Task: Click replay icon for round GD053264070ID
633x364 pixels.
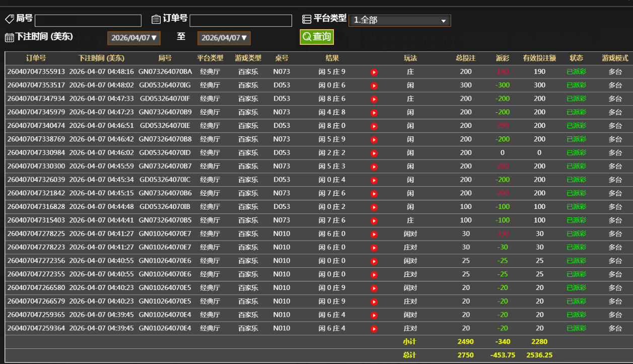Action: pyautogui.click(x=374, y=153)
